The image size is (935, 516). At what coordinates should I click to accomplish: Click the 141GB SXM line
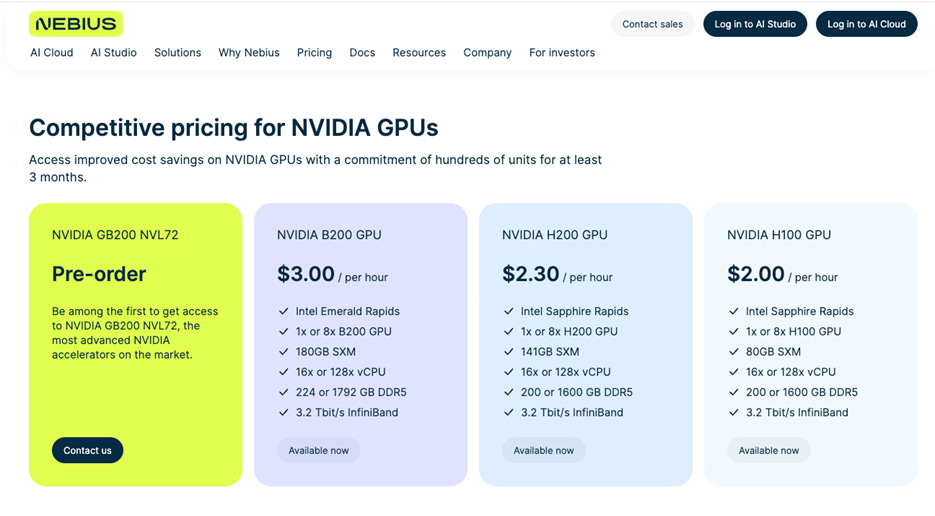[x=550, y=352]
